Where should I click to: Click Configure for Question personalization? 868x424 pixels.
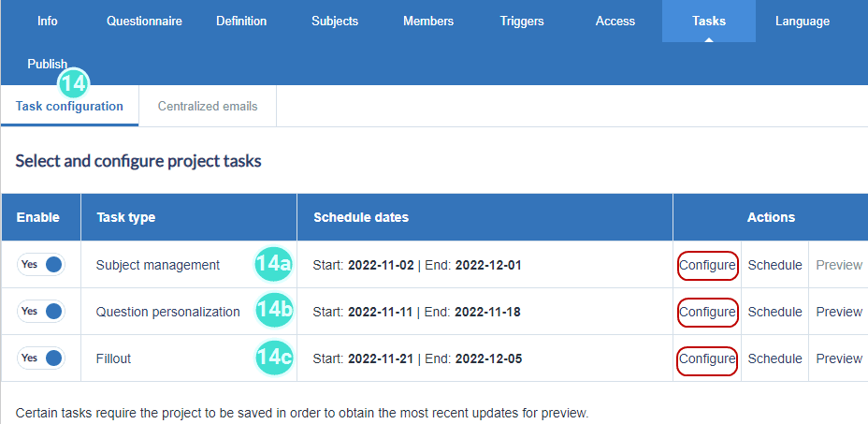click(707, 312)
